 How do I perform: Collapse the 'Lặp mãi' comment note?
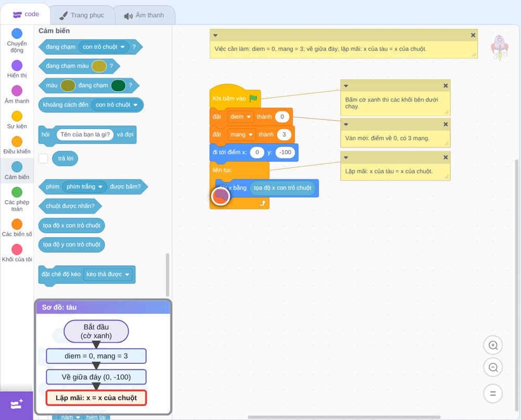coord(346,157)
